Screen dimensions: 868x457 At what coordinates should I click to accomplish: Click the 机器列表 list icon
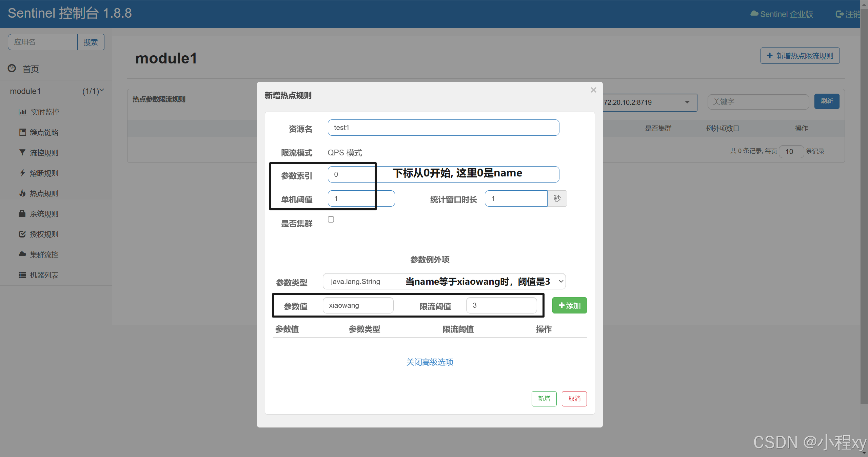22,275
